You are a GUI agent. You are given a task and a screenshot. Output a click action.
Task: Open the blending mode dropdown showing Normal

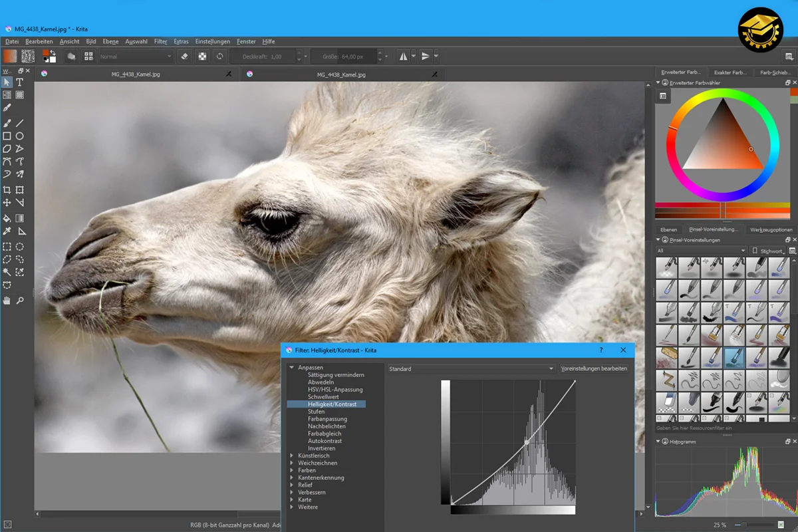pyautogui.click(x=136, y=57)
